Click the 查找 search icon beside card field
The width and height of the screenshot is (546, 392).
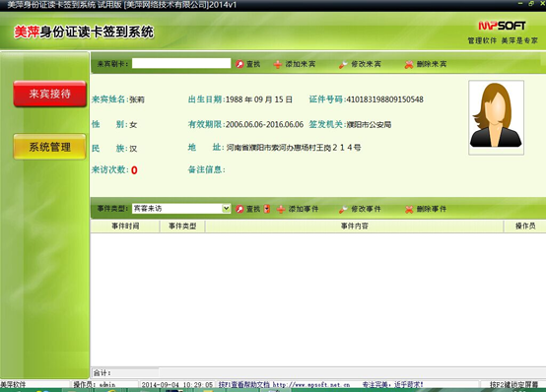point(239,64)
